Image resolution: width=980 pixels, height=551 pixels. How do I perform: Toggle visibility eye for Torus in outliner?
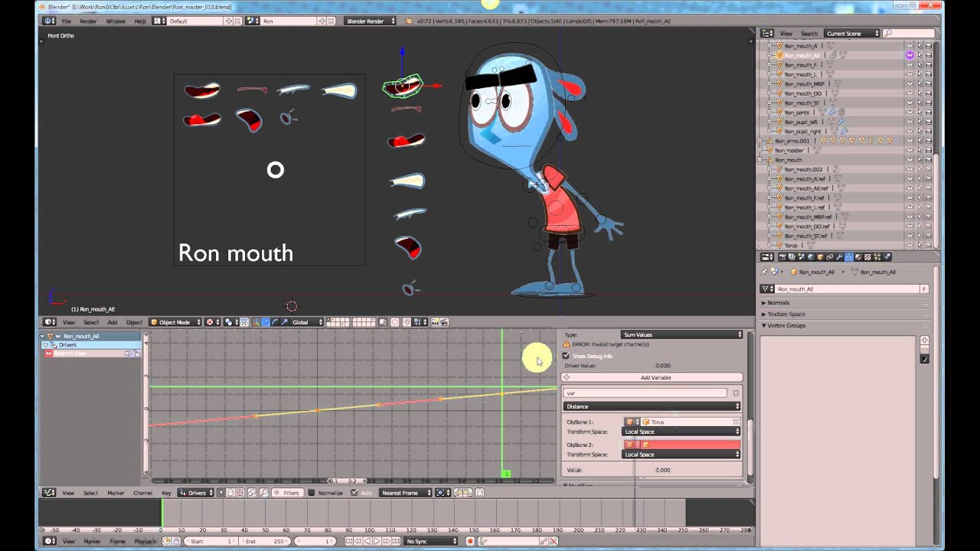pos(910,245)
